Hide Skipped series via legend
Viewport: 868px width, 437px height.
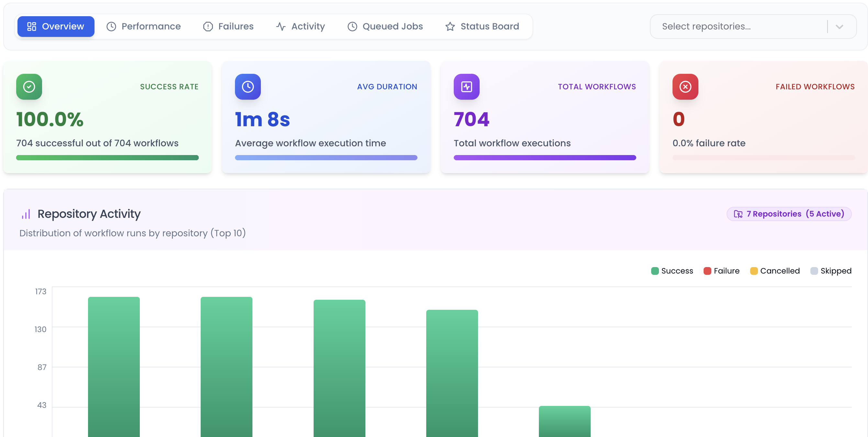tap(830, 271)
